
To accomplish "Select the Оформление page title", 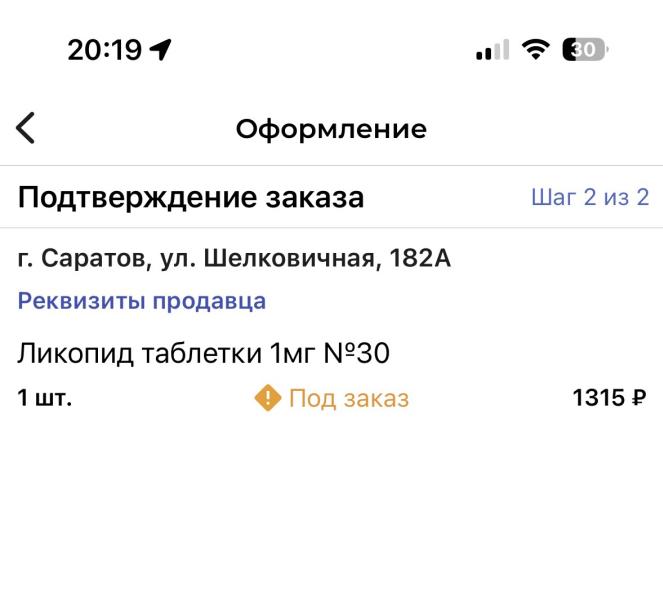I will 331,129.
